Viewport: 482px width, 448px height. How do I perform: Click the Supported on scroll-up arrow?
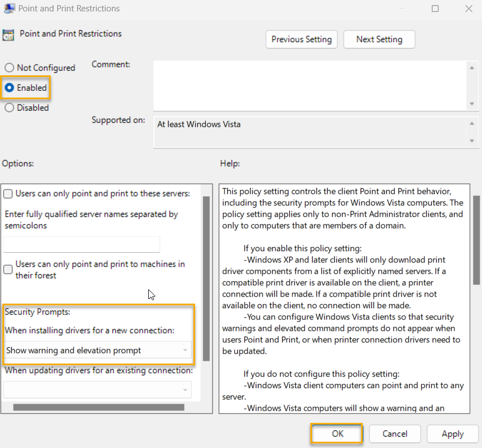point(472,120)
